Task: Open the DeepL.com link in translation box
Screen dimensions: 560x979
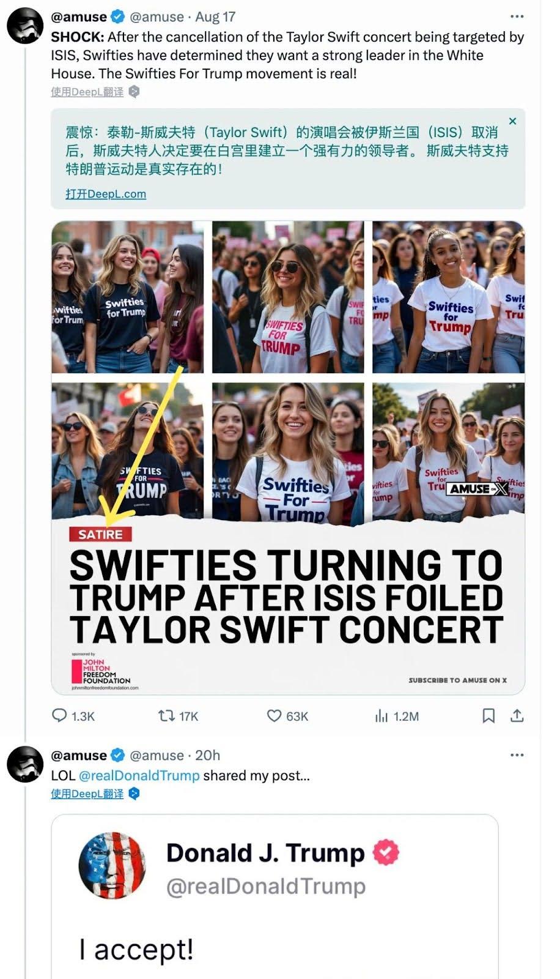Action: (106, 194)
